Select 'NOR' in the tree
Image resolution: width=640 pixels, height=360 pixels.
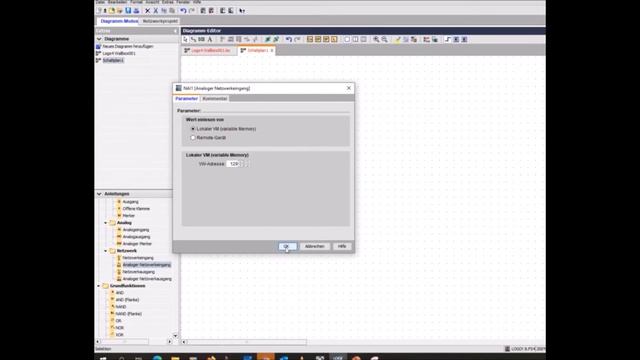120,328
